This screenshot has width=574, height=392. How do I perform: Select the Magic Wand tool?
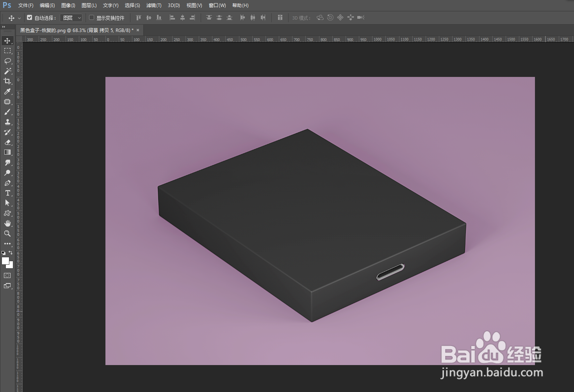(x=7, y=71)
